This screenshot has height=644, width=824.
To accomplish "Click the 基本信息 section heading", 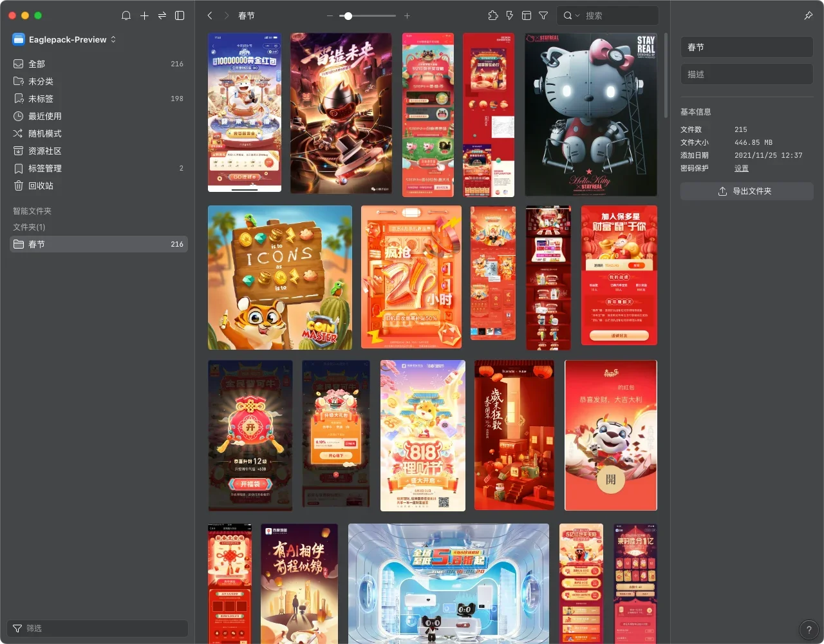I will [x=696, y=112].
